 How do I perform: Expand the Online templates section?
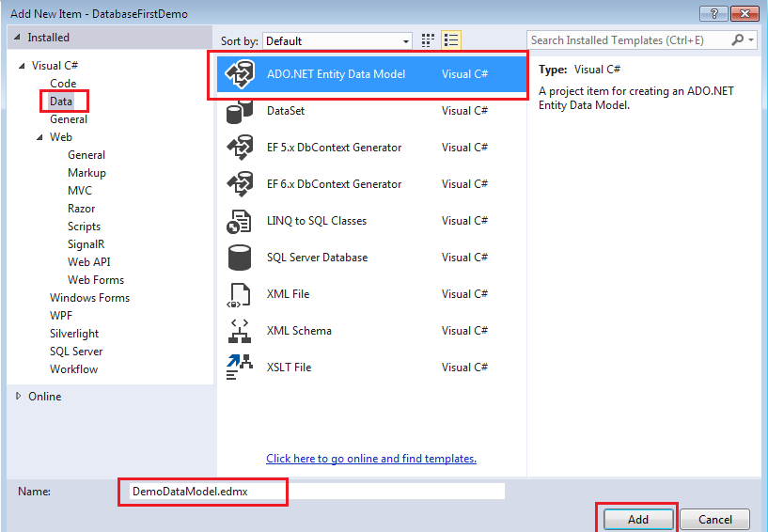[19, 396]
